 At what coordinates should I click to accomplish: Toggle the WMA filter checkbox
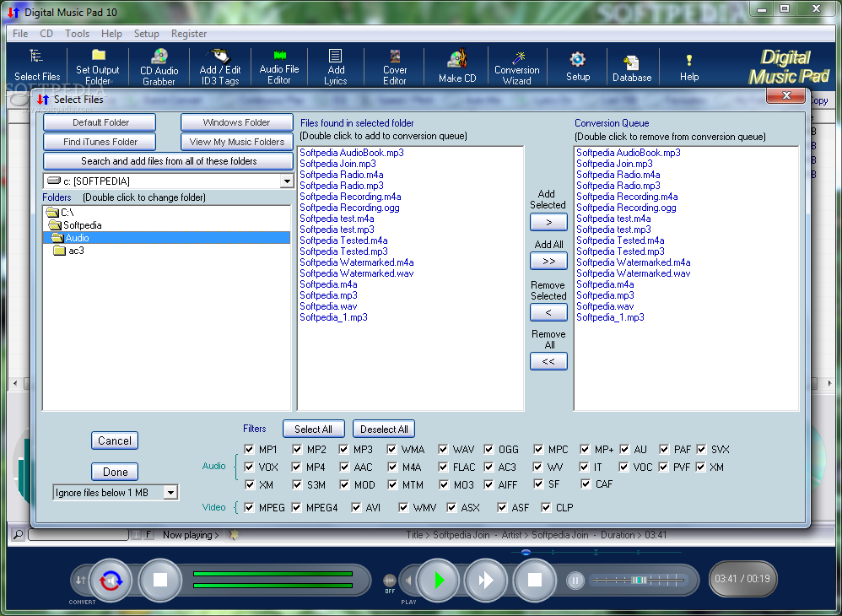pos(392,449)
